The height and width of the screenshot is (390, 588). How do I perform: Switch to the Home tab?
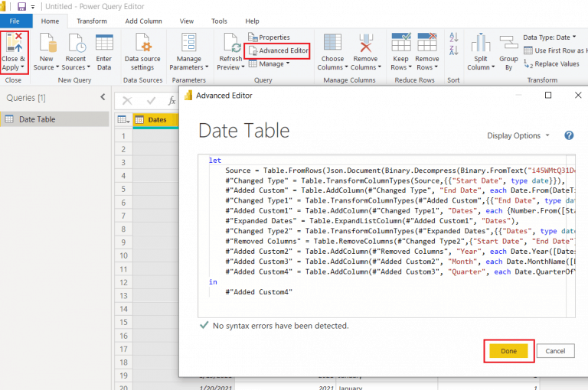click(50, 21)
